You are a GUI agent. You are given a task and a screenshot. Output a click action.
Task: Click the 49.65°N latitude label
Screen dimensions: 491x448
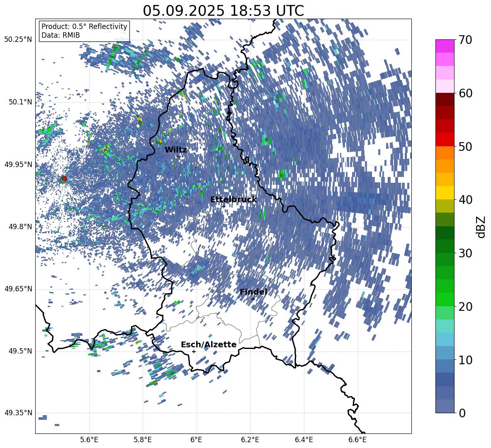[18, 289]
